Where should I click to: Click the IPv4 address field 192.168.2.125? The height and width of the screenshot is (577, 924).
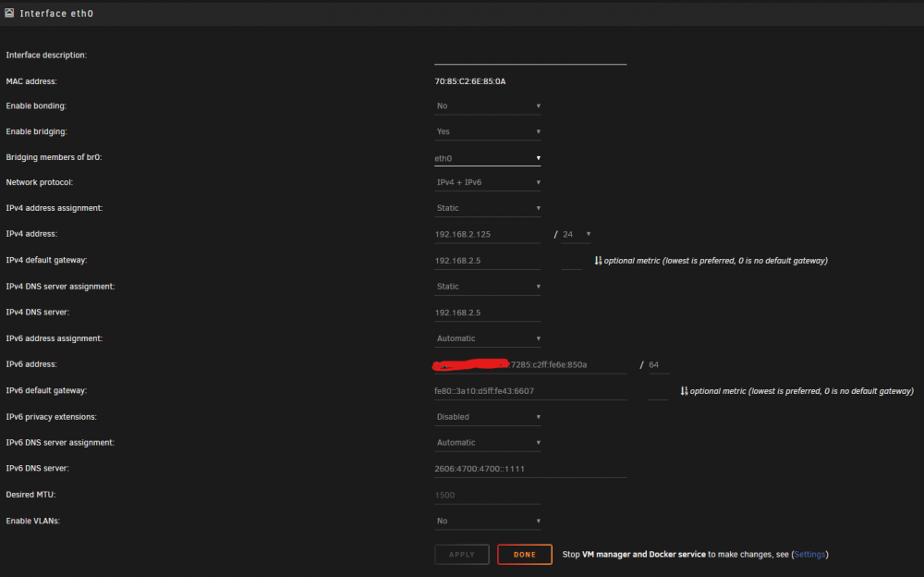coord(487,234)
